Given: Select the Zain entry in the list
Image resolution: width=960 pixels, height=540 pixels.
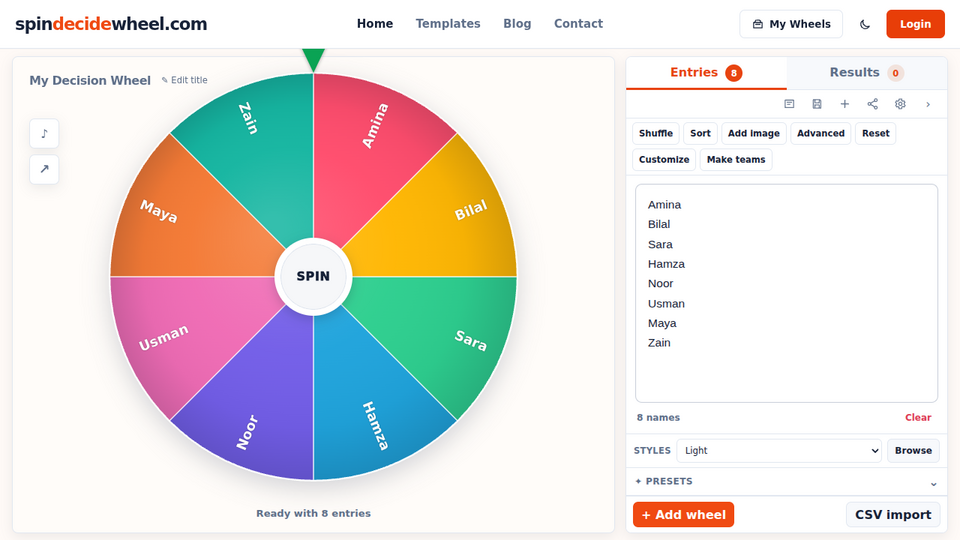Looking at the screenshot, I should point(659,343).
